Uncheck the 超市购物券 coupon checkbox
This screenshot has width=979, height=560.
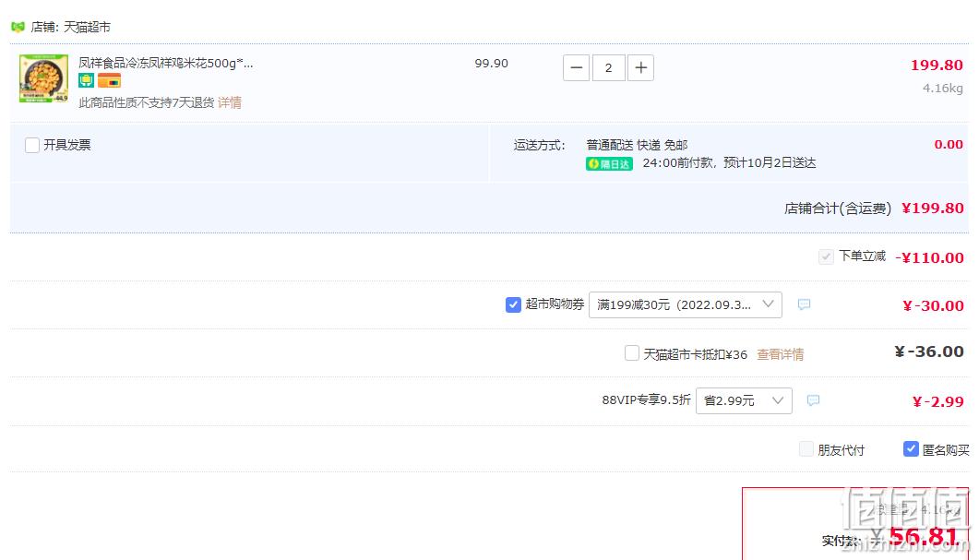point(513,304)
